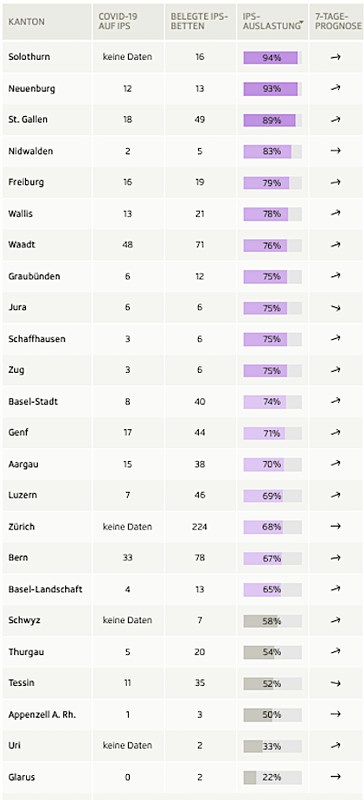This screenshot has width=364, height=800.
Task: Click the sort arrow on IPS-Auslastung header
Action: point(303,23)
